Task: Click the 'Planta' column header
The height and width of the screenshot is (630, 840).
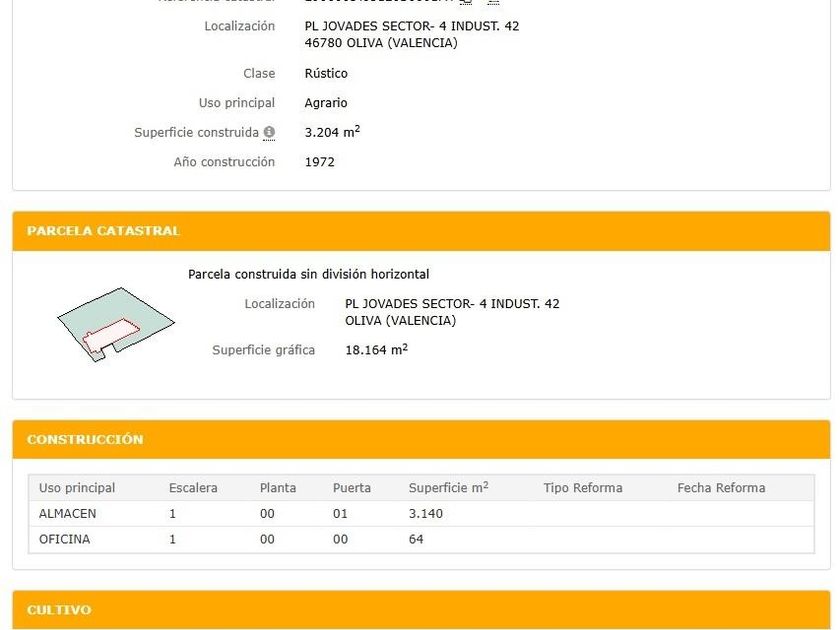Action: tap(278, 488)
